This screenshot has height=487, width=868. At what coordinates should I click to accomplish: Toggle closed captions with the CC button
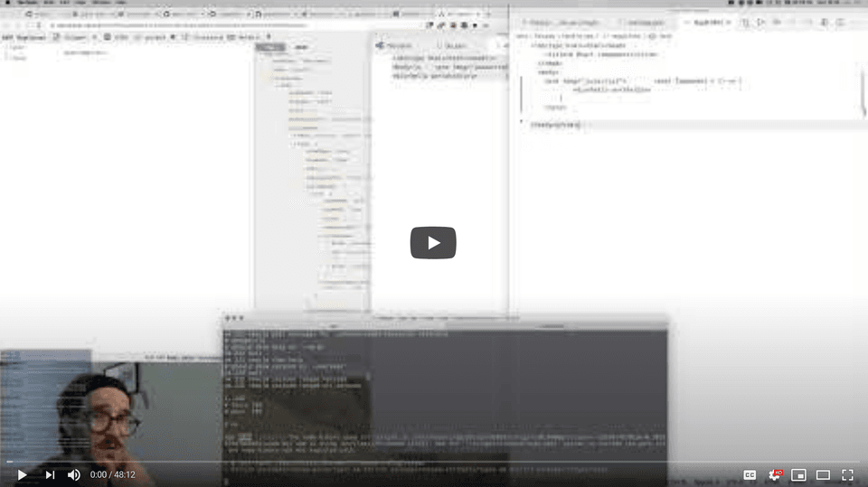pyautogui.click(x=750, y=475)
